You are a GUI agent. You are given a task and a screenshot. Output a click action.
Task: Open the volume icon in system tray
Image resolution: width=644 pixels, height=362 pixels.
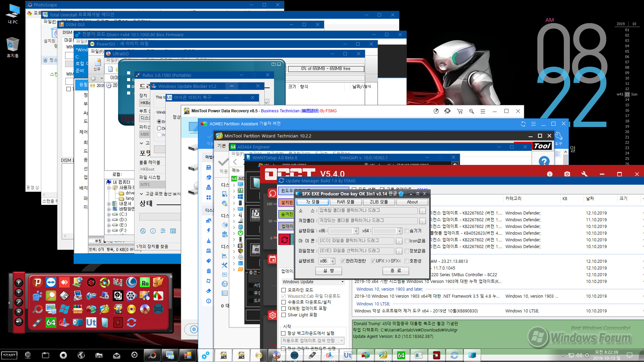579,355
